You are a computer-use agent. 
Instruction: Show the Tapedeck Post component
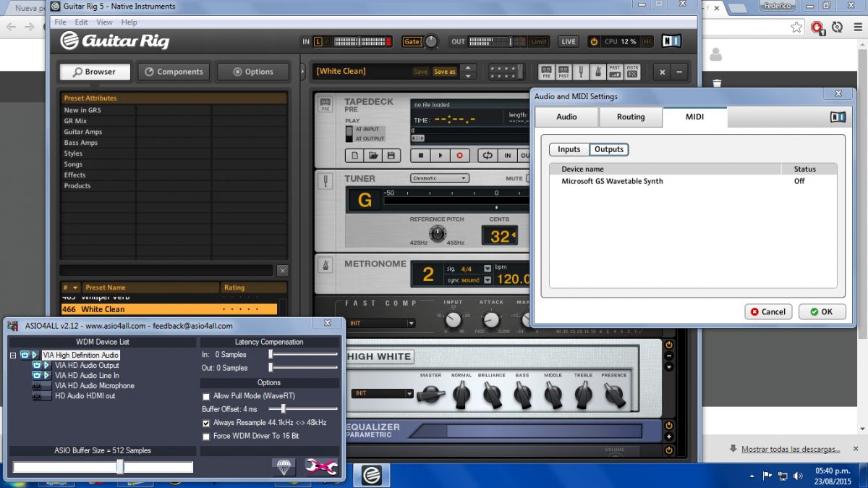[564, 72]
